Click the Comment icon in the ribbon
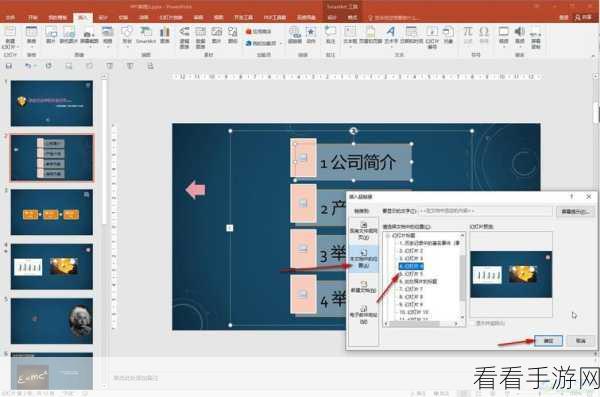Viewport: 600px width, 397px height. tap(330, 32)
